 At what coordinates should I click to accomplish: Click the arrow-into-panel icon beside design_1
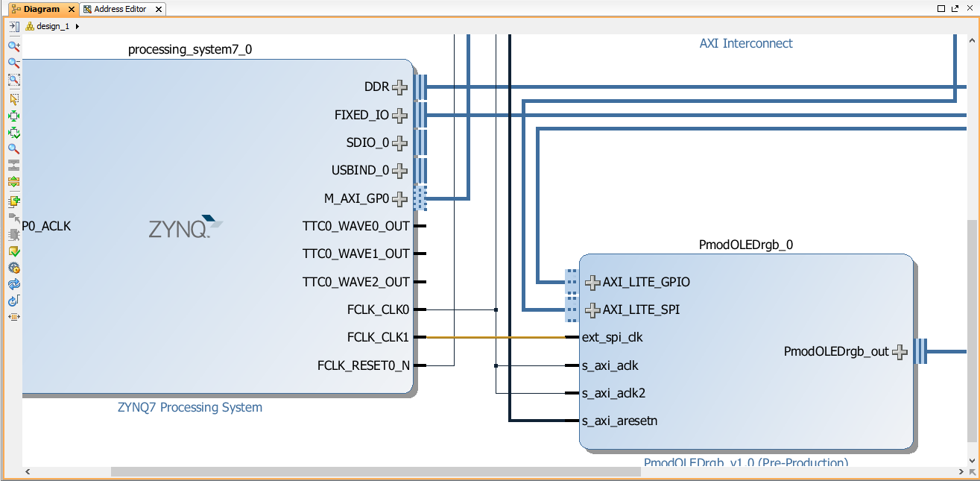(13, 26)
